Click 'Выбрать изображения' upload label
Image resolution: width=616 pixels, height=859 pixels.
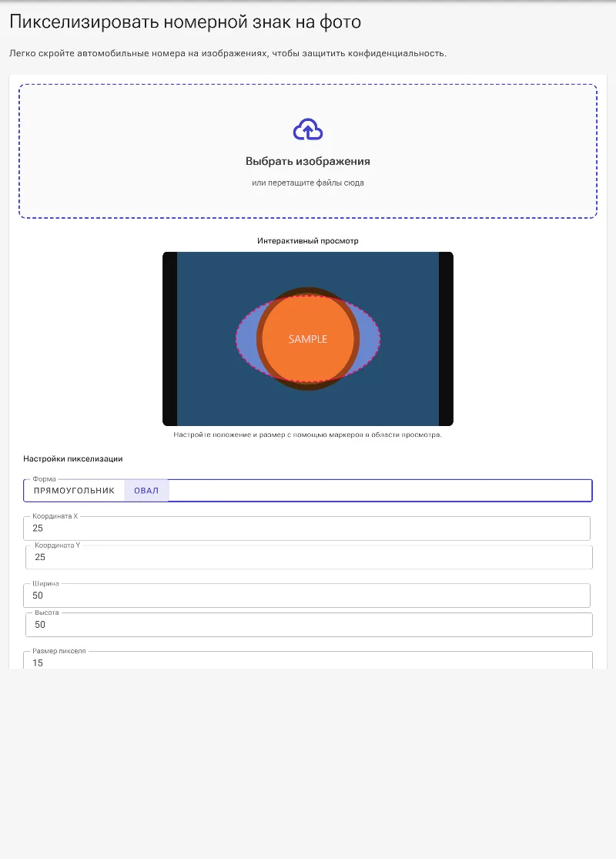[x=308, y=161]
